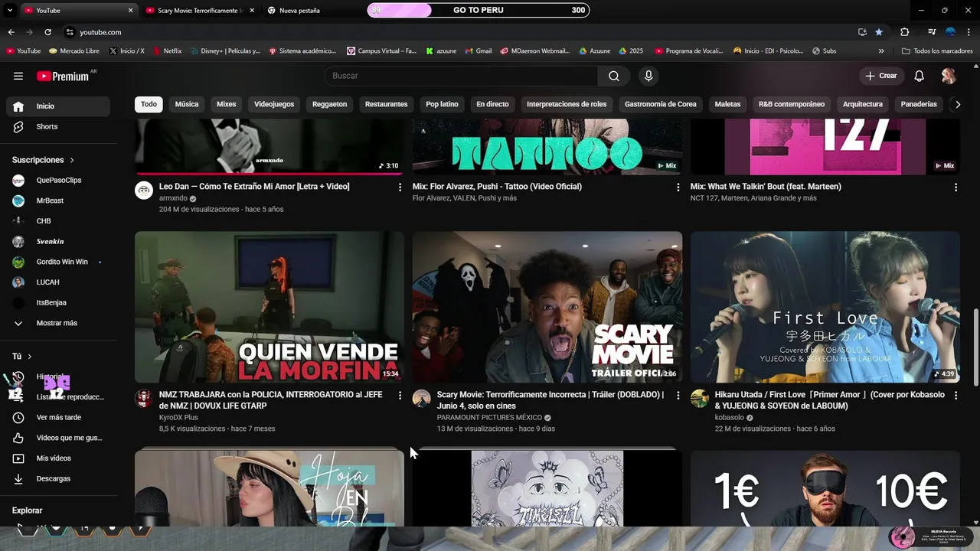980x551 pixels.
Task: Expand Mostrar más subscriptions
Action: [x=58, y=323]
